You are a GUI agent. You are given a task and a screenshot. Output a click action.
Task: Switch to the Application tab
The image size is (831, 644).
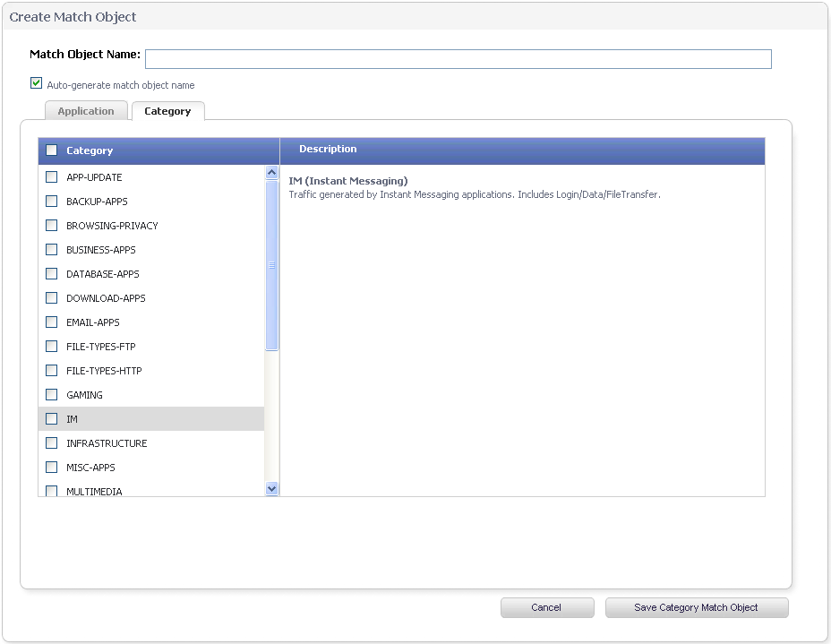coord(86,111)
